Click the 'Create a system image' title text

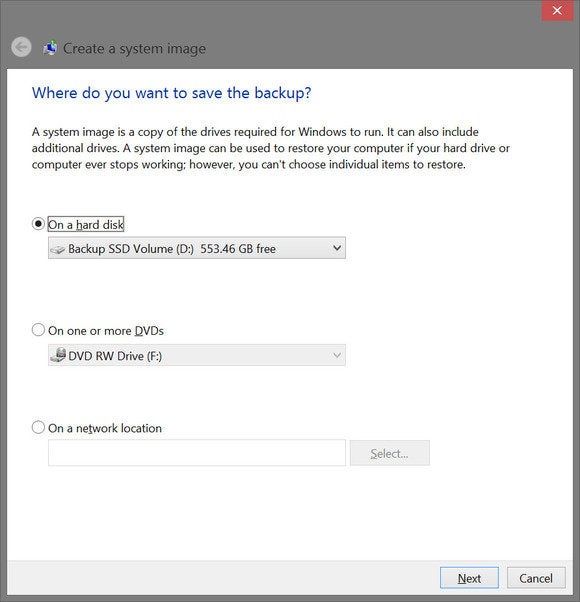134,49
